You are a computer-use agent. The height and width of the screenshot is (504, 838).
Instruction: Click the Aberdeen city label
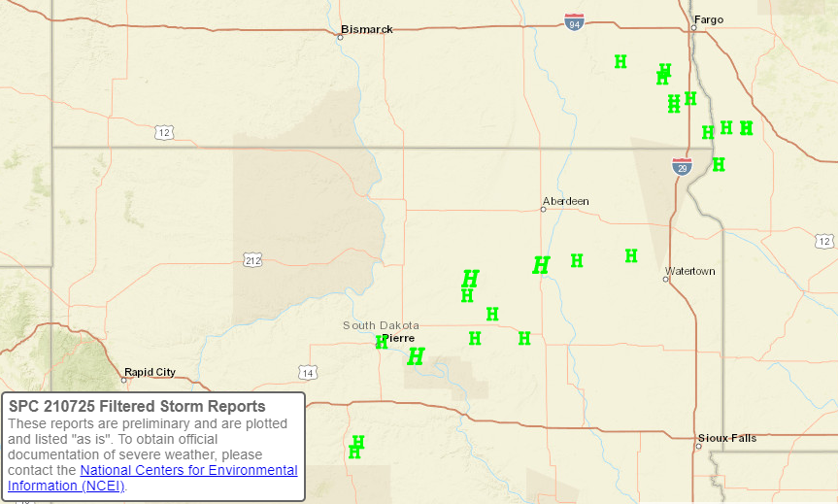point(566,201)
